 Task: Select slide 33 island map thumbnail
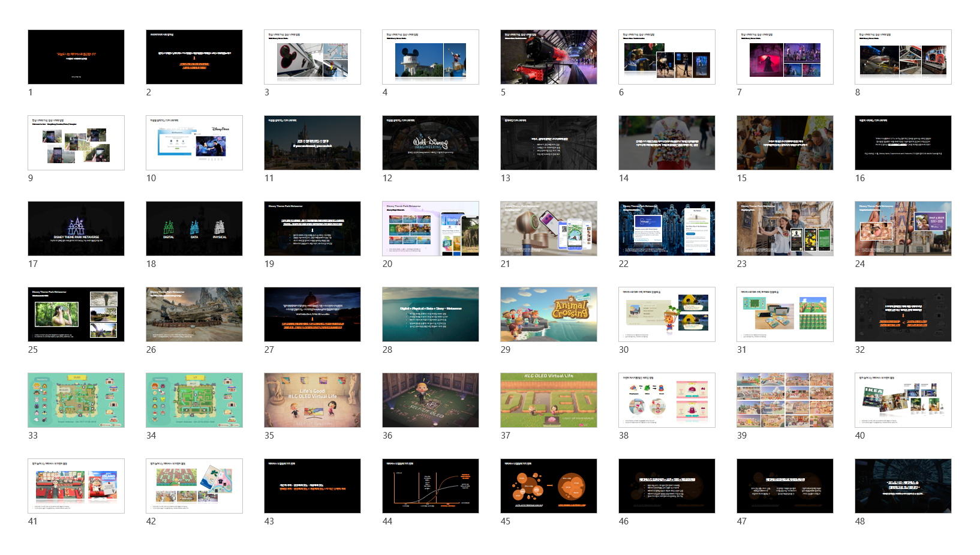pos(76,400)
